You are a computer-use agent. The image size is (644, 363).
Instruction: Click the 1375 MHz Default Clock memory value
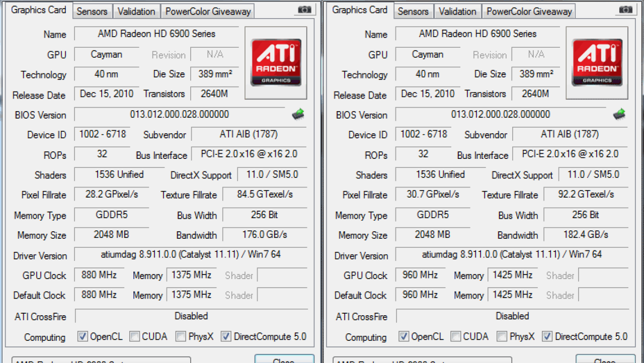191,295
